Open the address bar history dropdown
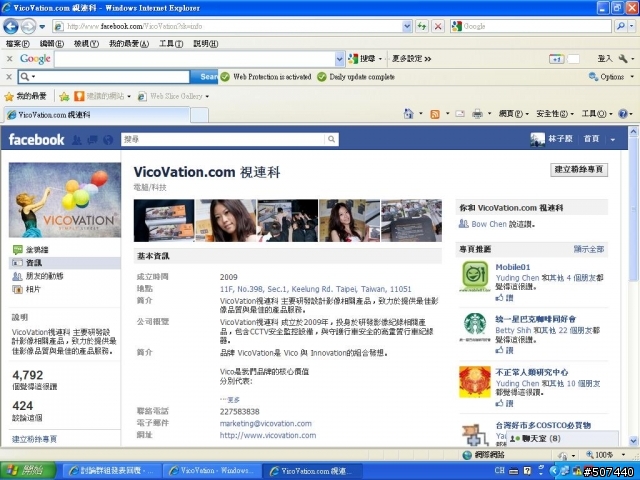 pos(407,27)
